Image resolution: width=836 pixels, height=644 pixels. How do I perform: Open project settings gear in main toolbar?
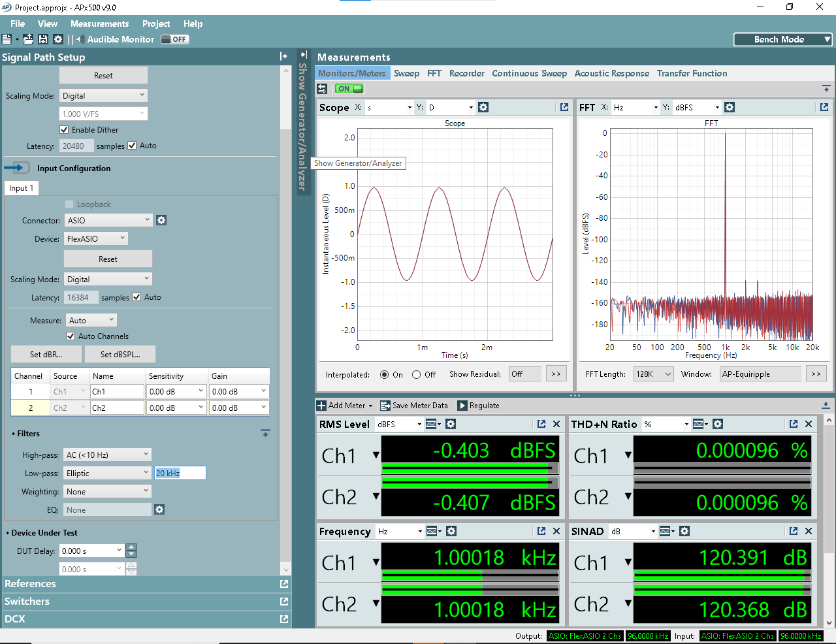[x=58, y=39]
